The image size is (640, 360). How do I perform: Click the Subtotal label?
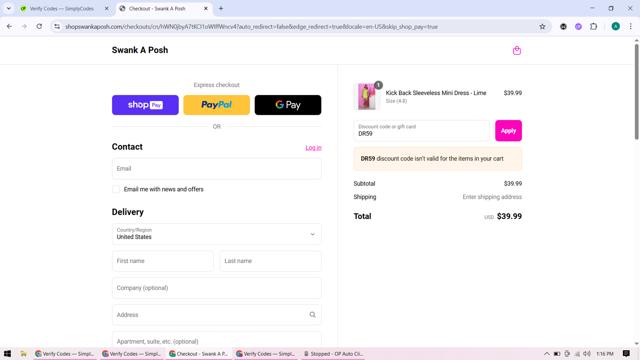[x=364, y=184]
